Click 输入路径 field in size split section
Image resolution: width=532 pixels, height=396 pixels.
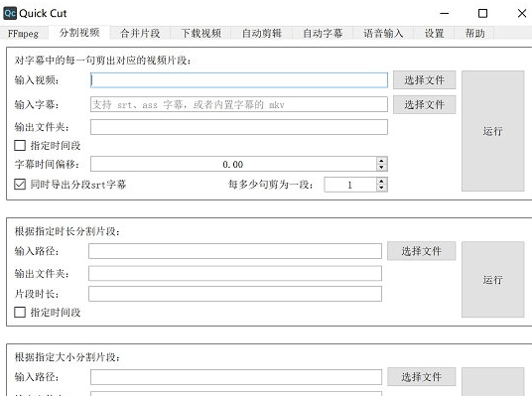pyautogui.click(x=236, y=377)
